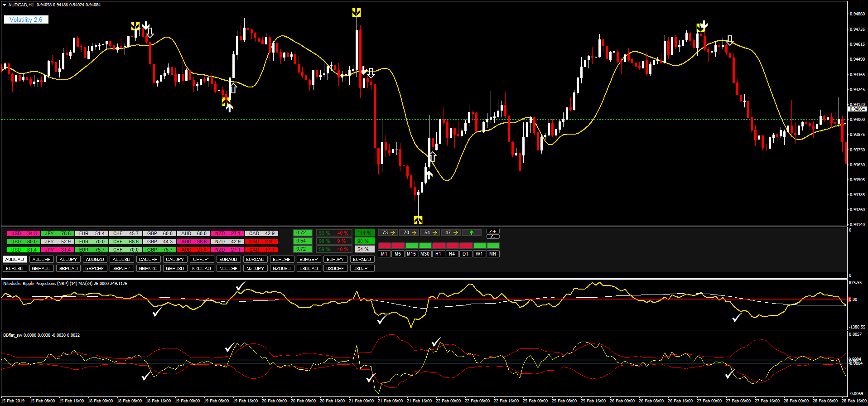868x406 pixels.
Task: Click the red CAD 2.9 strength cell
Action: pos(261,242)
